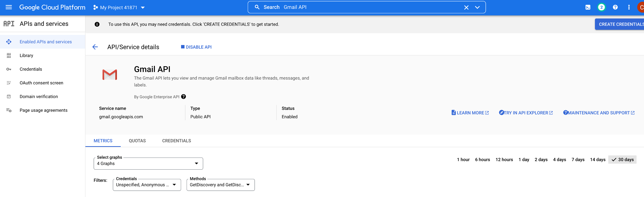Click the CREATE CREDENTIALS button
The height and width of the screenshot is (197, 644).
(x=619, y=24)
